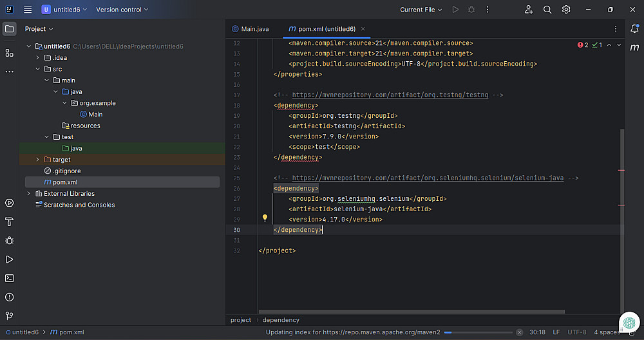This screenshot has width=644, height=340.
Task: Open the selenium-java mvnrepository link
Action: 428,178
